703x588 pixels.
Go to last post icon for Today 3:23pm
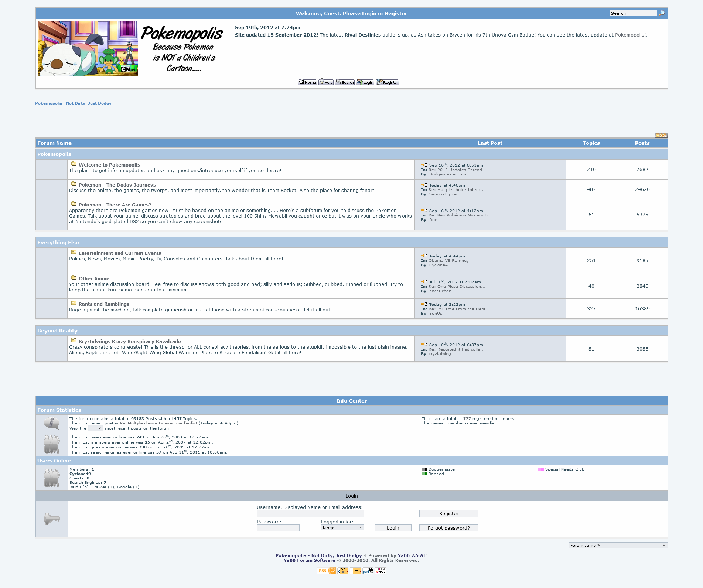click(424, 304)
